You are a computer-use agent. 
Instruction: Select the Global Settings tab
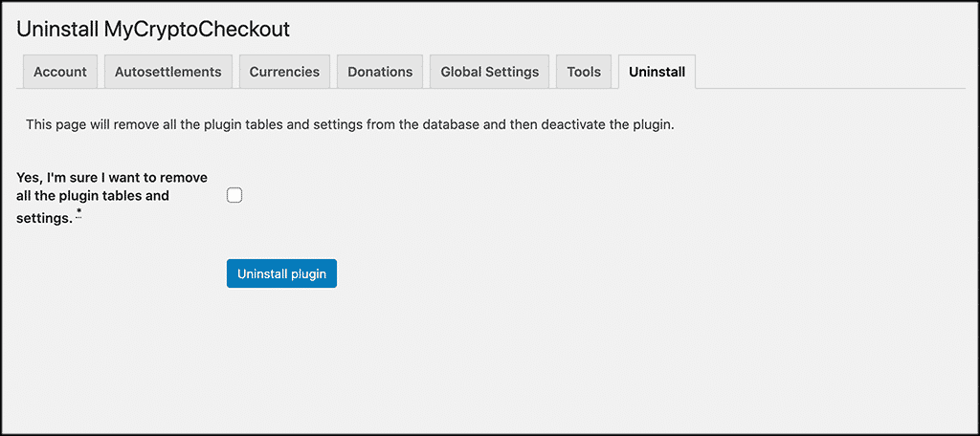click(x=489, y=72)
